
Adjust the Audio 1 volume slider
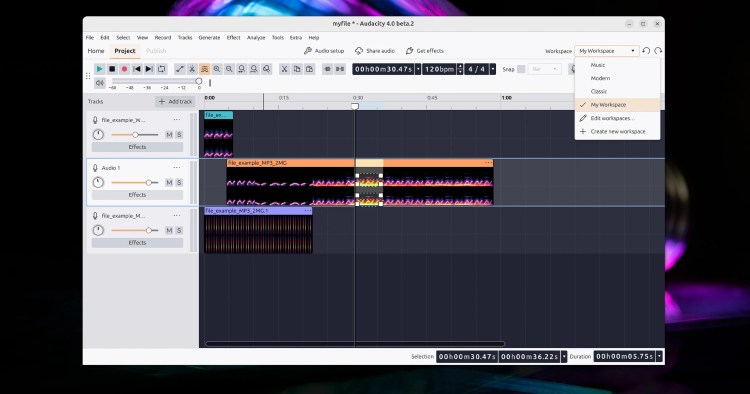149,183
